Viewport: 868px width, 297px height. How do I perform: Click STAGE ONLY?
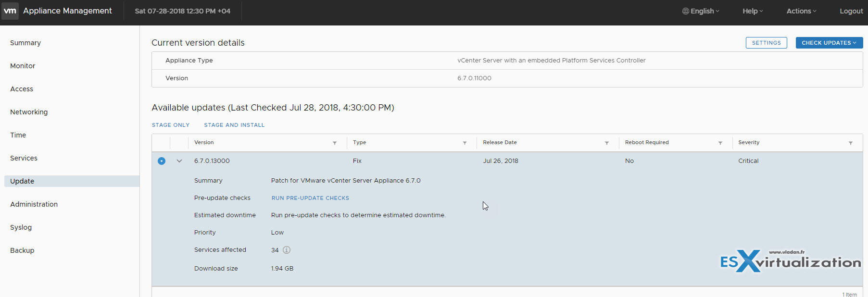click(171, 125)
